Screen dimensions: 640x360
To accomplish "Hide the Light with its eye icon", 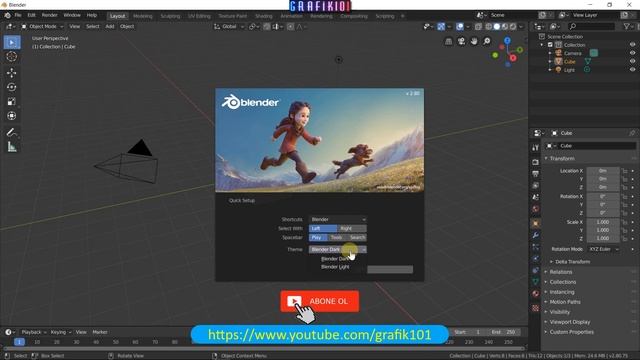I will (x=632, y=70).
